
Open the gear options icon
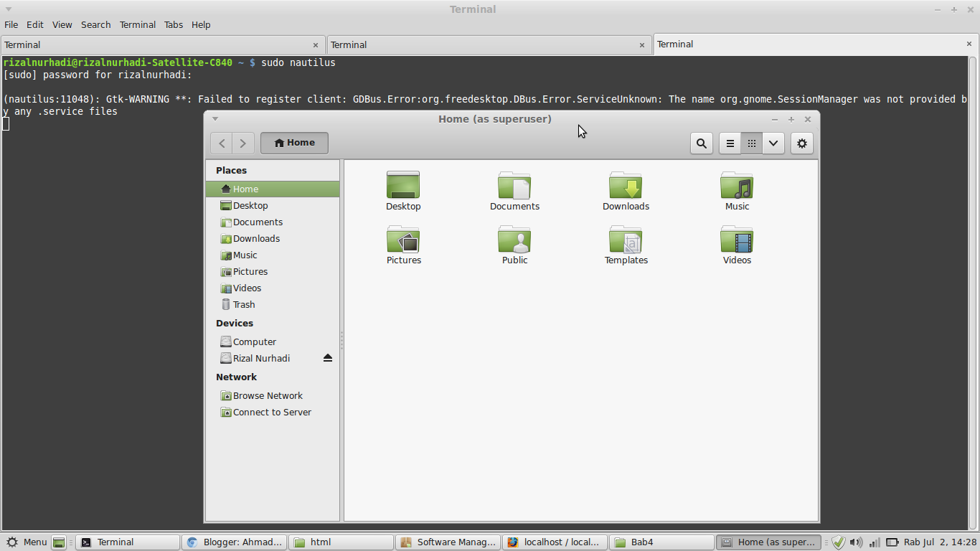point(801,143)
